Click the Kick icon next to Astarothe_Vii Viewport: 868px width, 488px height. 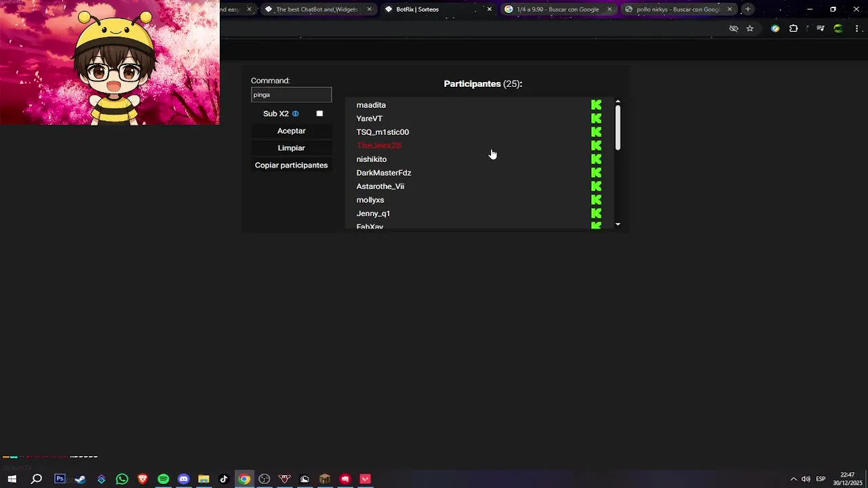point(596,186)
